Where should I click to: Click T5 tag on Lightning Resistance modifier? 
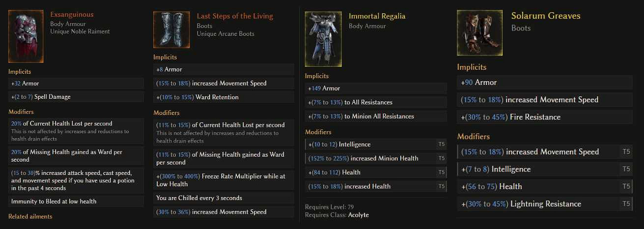pyautogui.click(x=626, y=204)
